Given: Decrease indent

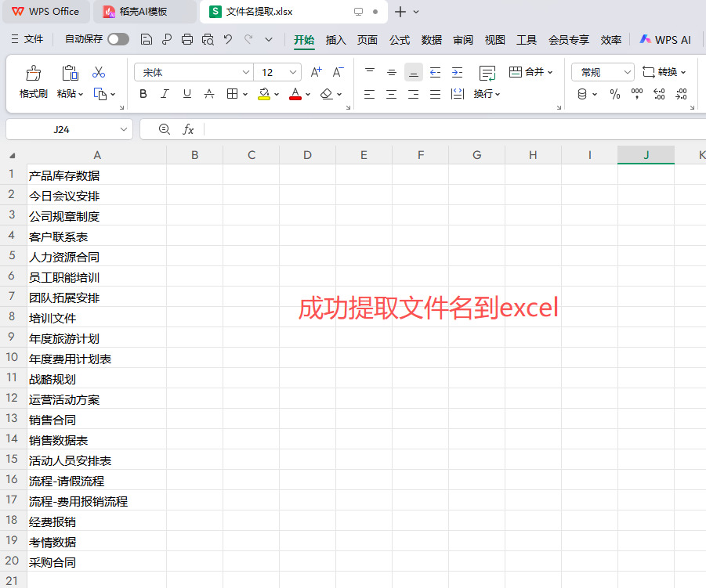Looking at the screenshot, I should [x=435, y=72].
